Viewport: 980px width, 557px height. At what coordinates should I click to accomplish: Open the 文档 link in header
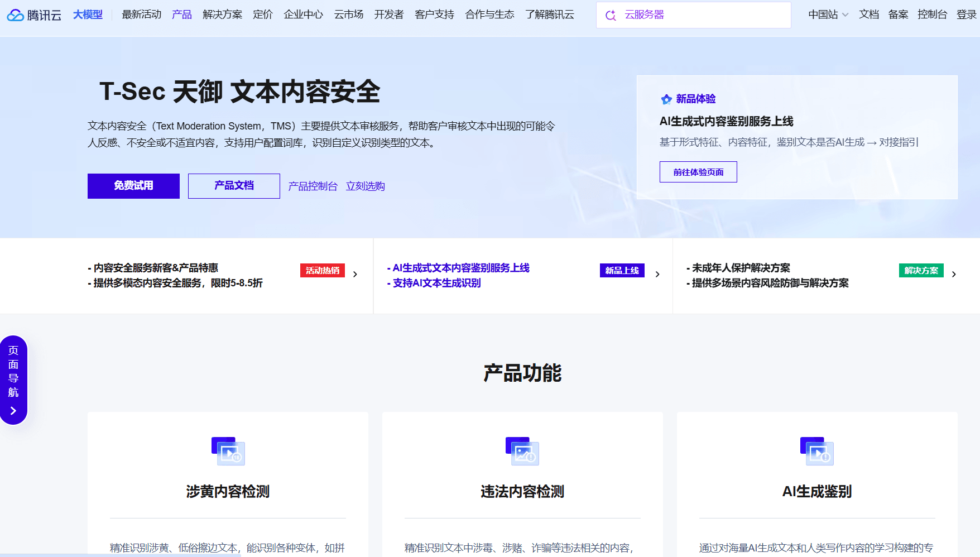click(x=869, y=15)
